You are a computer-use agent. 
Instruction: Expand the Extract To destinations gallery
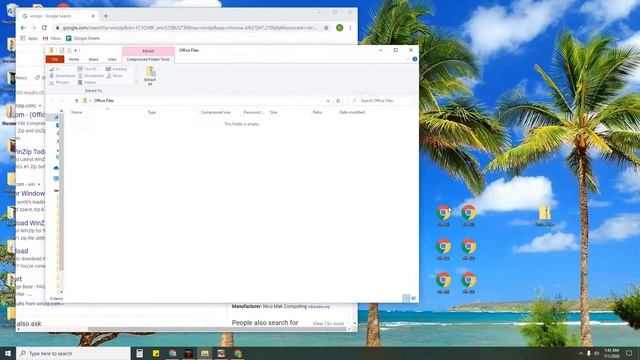point(136,82)
